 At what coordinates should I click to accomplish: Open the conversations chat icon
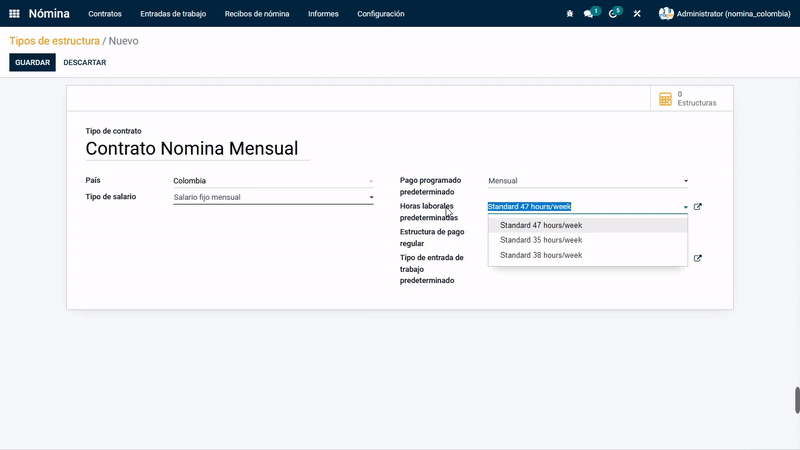coord(590,14)
